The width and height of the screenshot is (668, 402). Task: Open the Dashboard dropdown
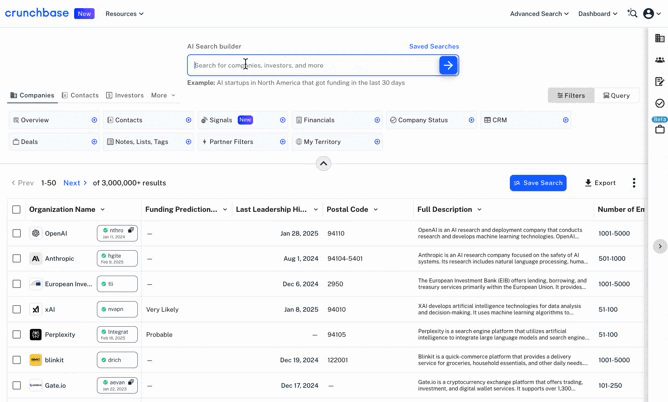tap(598, 14)
